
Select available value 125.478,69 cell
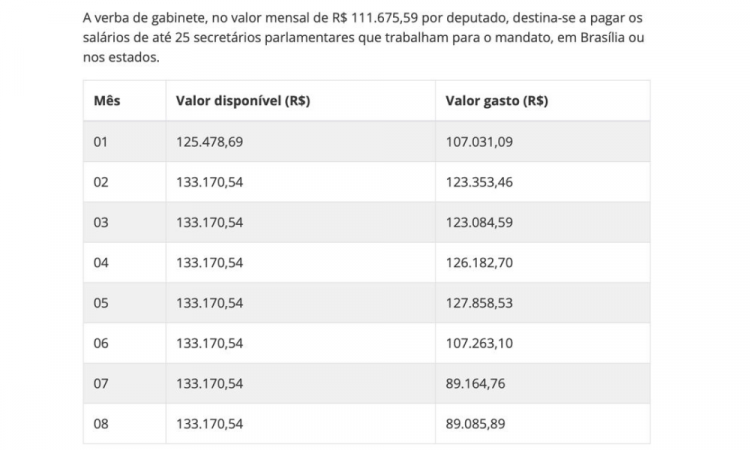(x=209, y=142)
